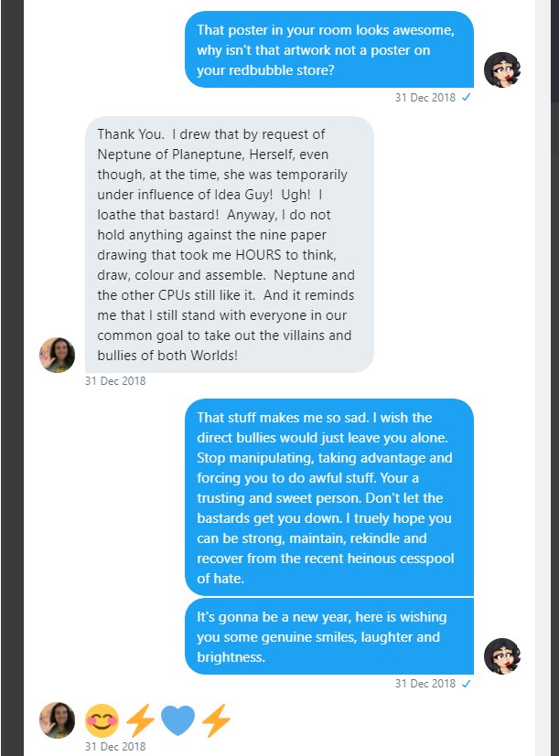Click the sender avatar beside the poster message
Screen dimensions: 559x756
[x=502, y=69]
